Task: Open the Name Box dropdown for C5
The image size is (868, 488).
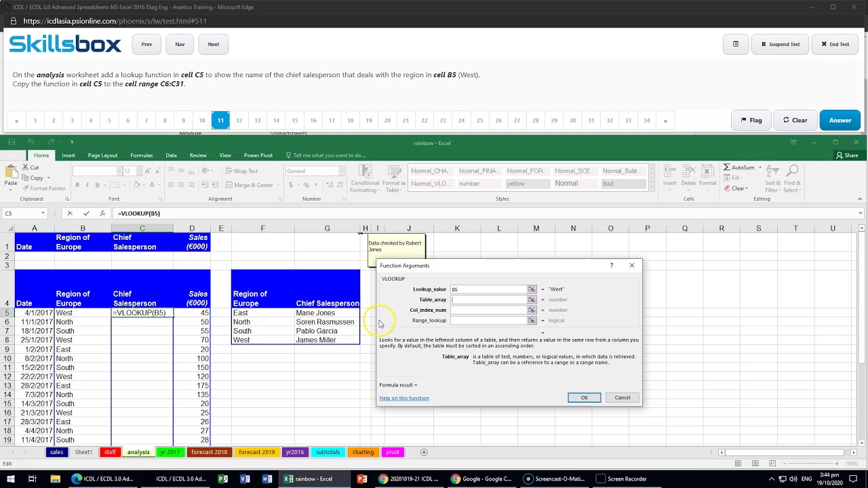Action: coord(43,213)
